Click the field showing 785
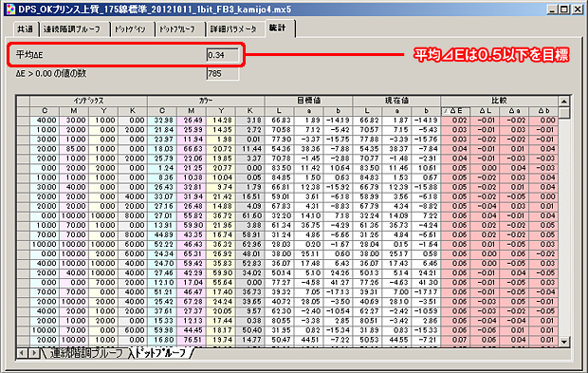 (222, 73)
